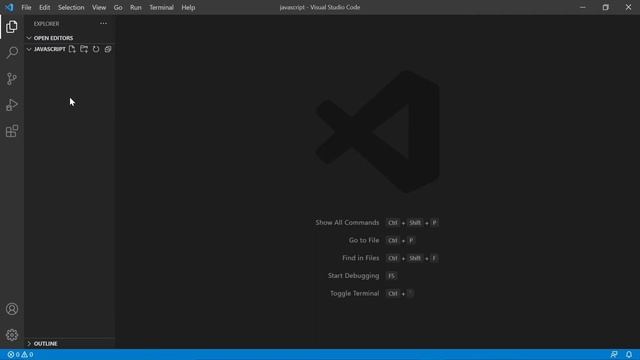Open the Help menu
Image resolution: width=640 pixels, height=360 pixels.
click(188, 7)
